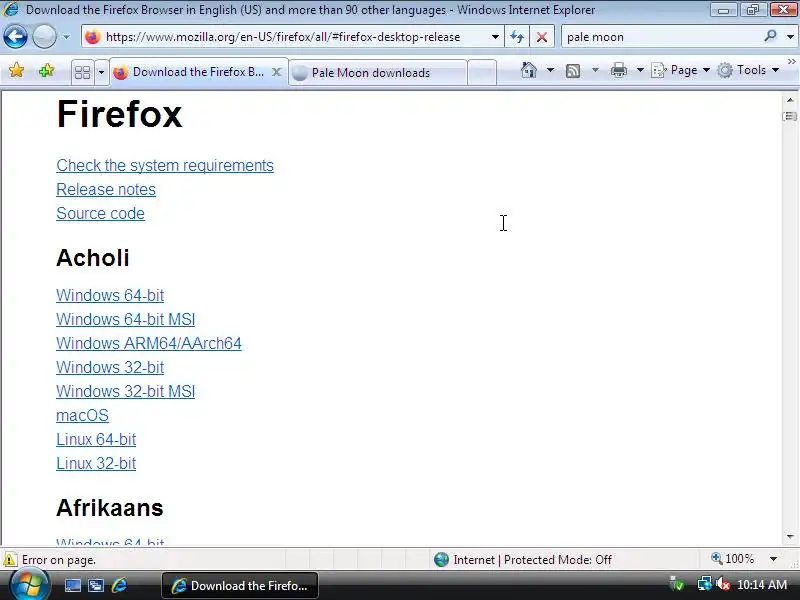Click the 'Download the Firefo...' taskbar button

point(240,586)
